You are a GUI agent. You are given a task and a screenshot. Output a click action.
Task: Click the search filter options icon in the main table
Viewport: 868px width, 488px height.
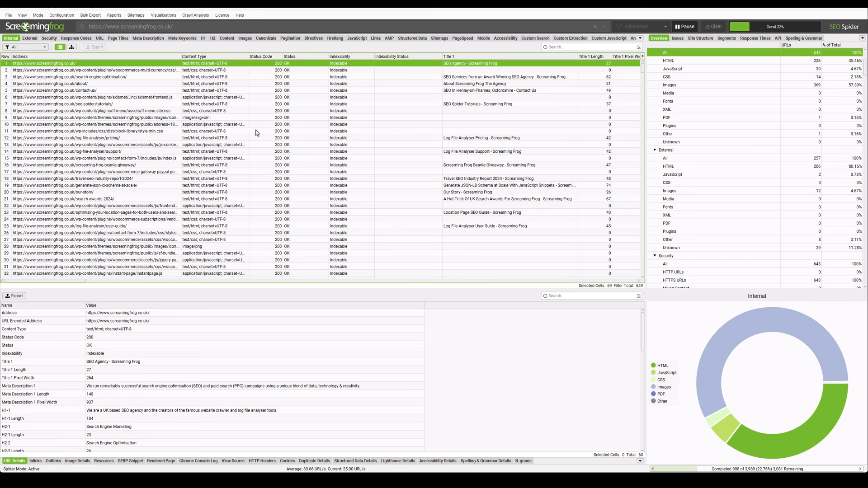coord(639,47)
